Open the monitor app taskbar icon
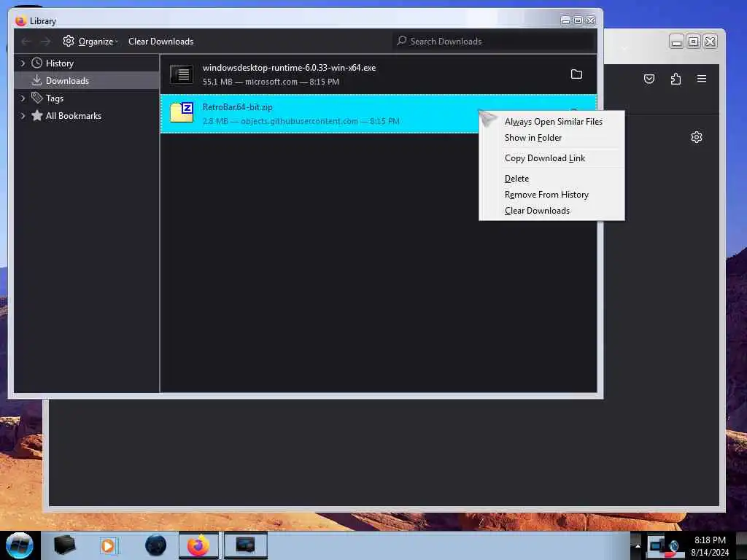 coord(245,545)
